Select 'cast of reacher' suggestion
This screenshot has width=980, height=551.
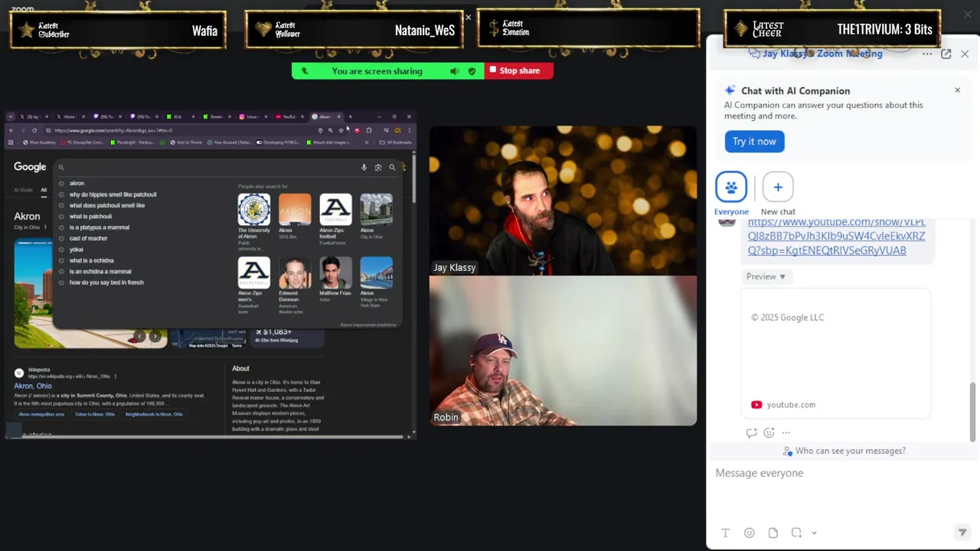tap(88, 238)
